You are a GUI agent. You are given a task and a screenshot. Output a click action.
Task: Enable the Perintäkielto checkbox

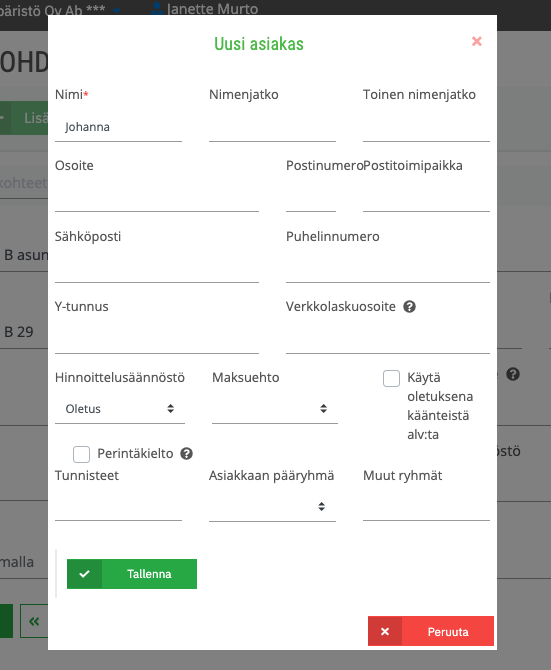point(81,454)
